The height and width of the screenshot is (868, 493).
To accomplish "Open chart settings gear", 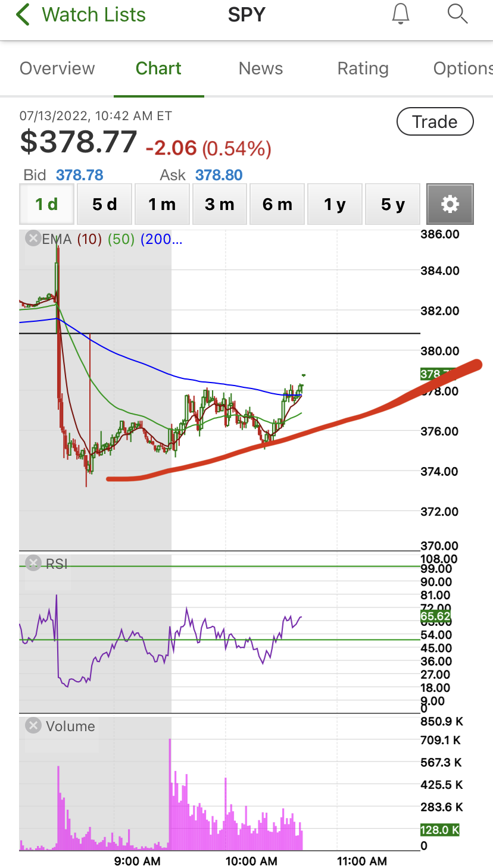I will click(x=450, y=204).
